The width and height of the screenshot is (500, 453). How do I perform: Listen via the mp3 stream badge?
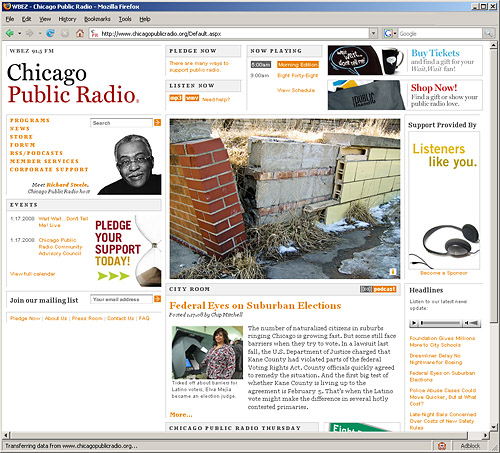[x=176, y=98]
